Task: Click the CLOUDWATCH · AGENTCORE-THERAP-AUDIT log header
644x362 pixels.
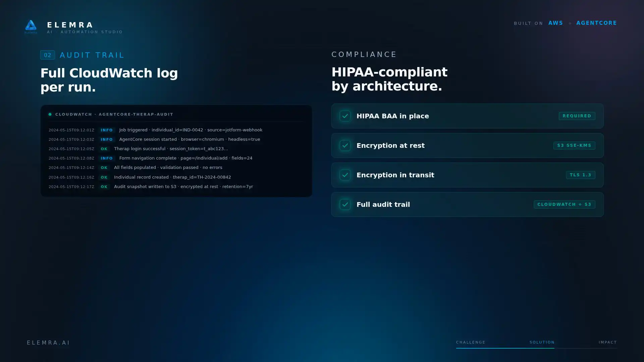Action: coord(114,114)
